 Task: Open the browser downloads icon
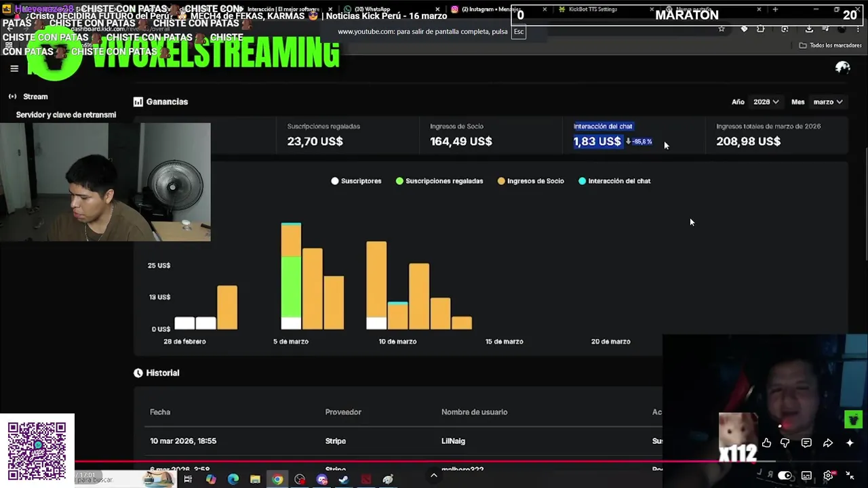click(x=809, y=28)
